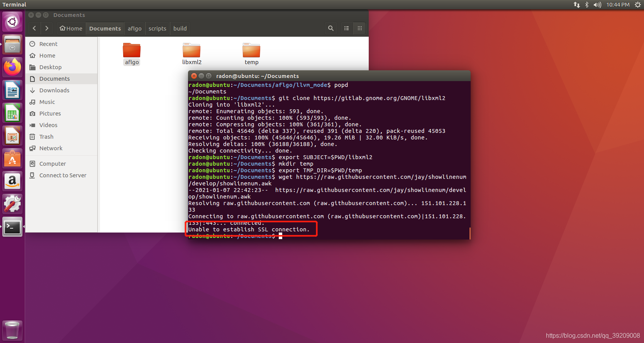Open Downloads in the sidebar
Image resolution: width=644 pixels, height=343 pixels.
click(x=54, y=90)
